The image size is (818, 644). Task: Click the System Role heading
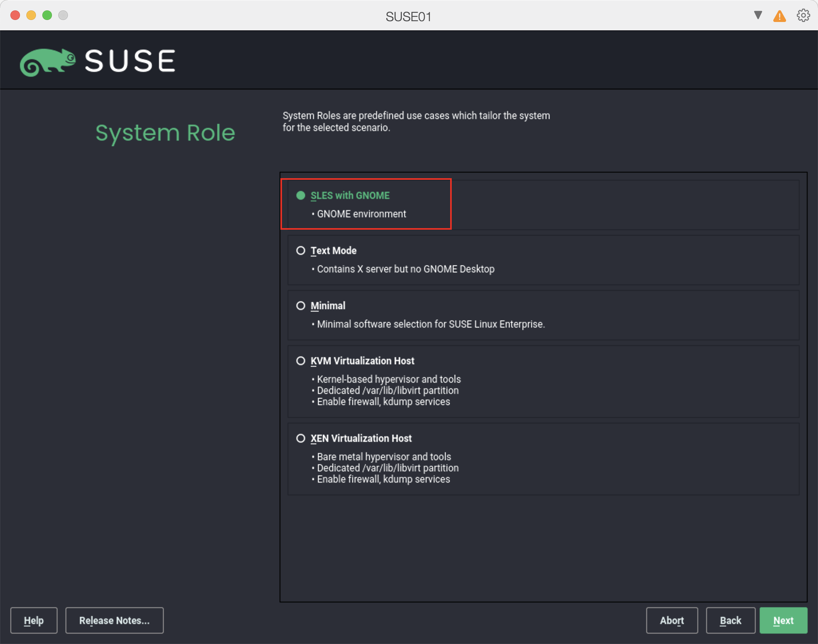tap(165, 133)
